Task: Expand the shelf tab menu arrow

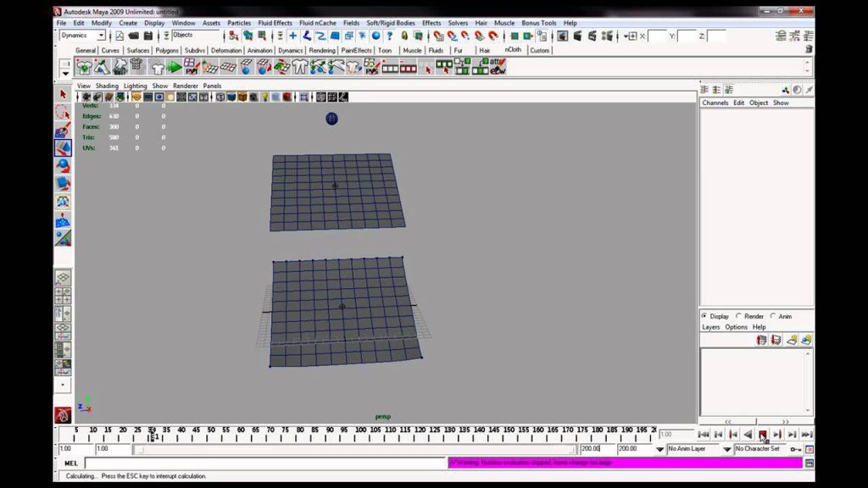Action: coord(64,73)
